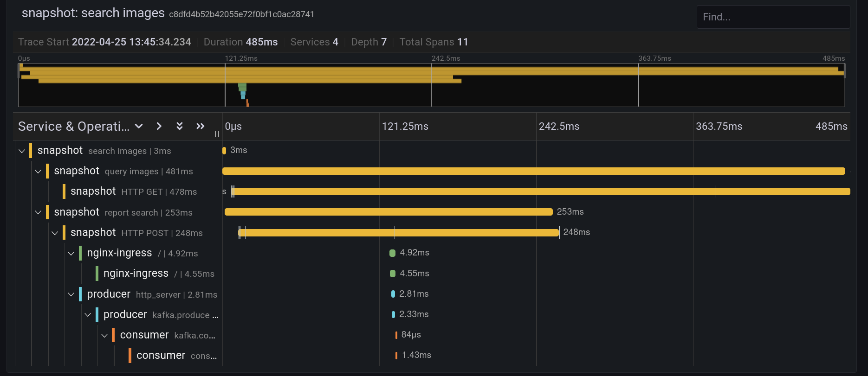Collapse the snapshot report search span
868x376 pixels.
[x=38, y=212]
